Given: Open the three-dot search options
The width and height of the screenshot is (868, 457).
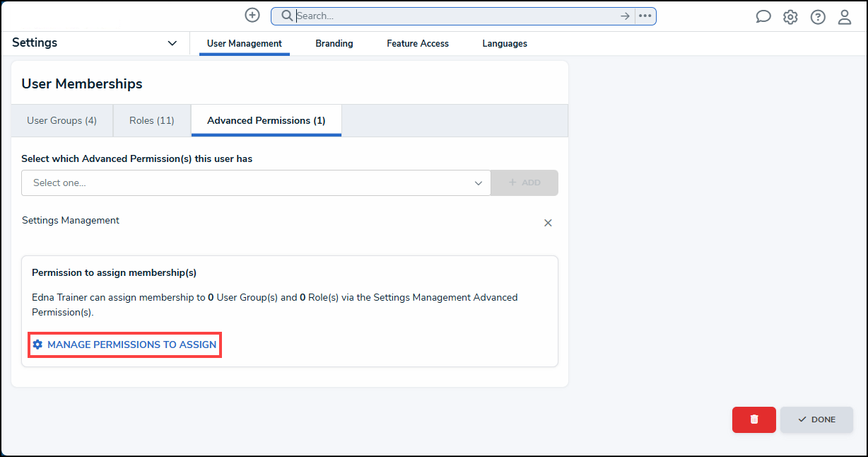Looking at the screenshot, I should point(645,16).
